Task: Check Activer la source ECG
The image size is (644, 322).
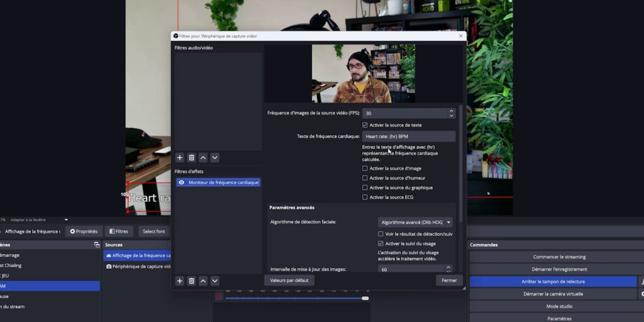Action: tap(365, 197)
